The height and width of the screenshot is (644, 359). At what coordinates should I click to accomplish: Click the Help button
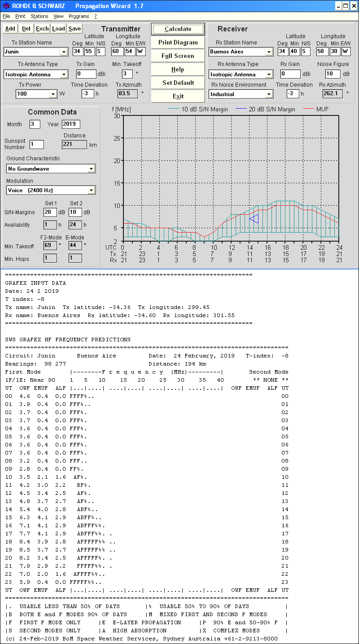click(x=178, y=69)
